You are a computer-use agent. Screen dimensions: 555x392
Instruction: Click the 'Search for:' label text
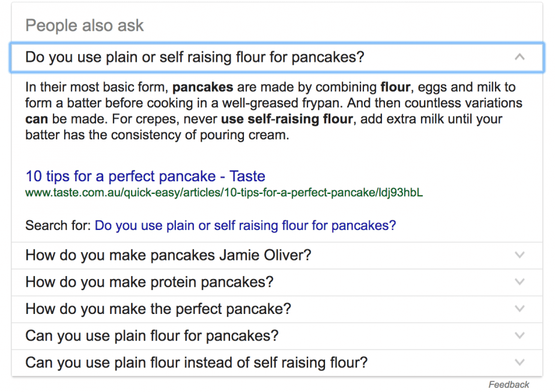click(x=58, y=225)
